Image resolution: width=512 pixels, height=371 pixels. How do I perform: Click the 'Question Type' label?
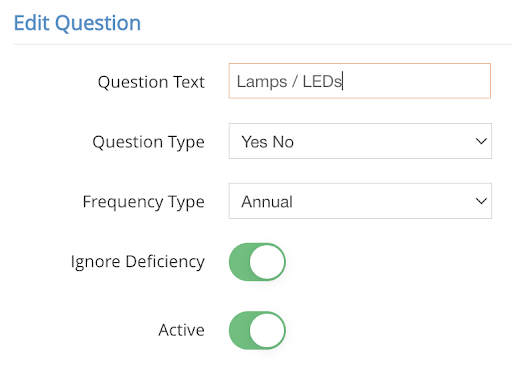tap(148, 142)
